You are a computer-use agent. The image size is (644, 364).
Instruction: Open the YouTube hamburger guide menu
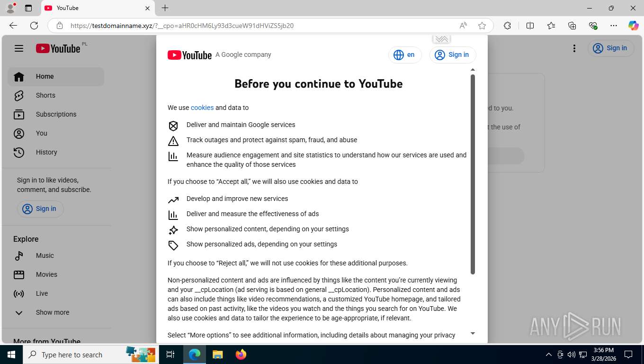19,48
